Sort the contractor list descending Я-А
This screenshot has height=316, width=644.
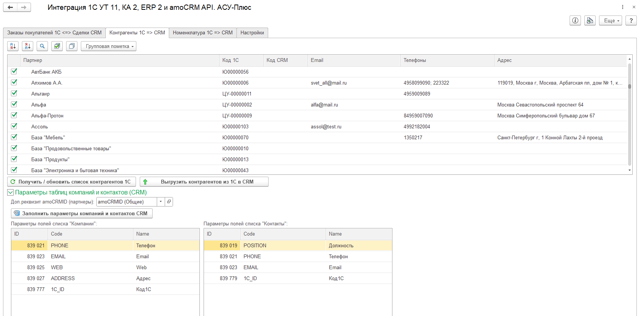coord(28,46)
